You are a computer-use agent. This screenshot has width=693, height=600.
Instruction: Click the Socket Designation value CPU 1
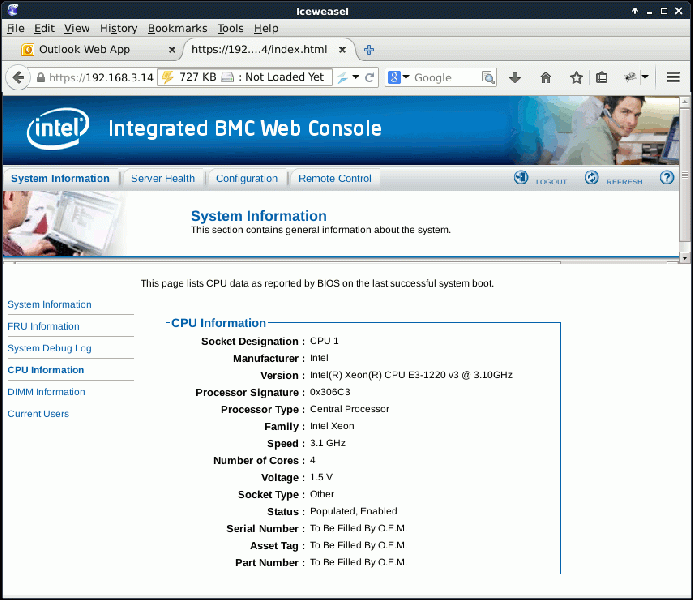(324, 341)
